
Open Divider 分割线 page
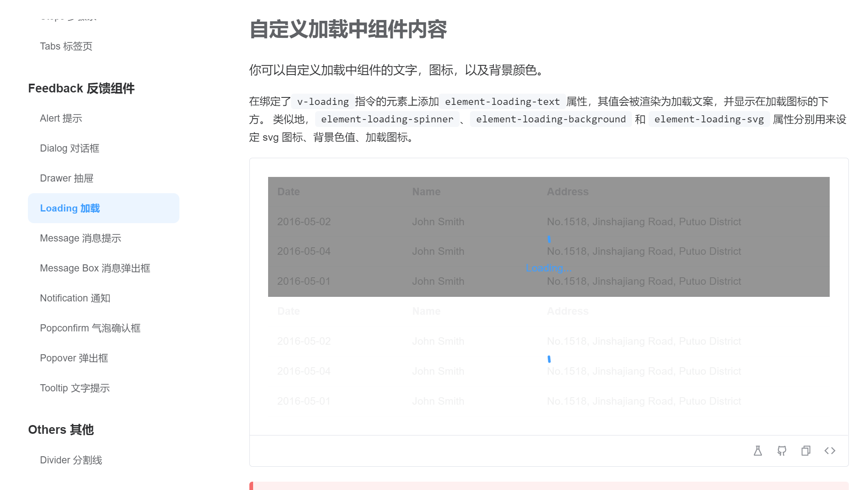(x=71, y=460)
